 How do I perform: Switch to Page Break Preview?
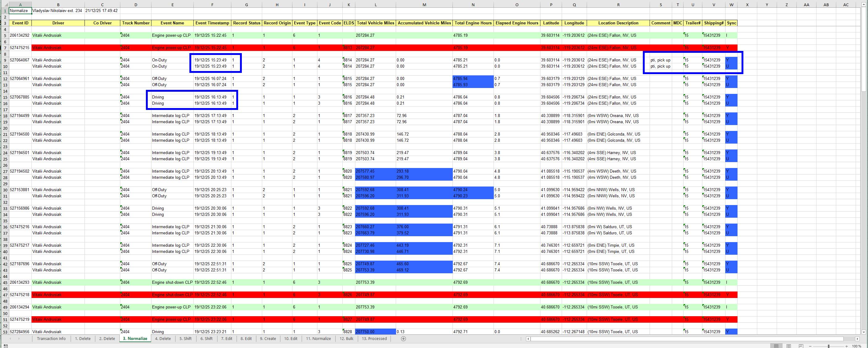[801, 346]
